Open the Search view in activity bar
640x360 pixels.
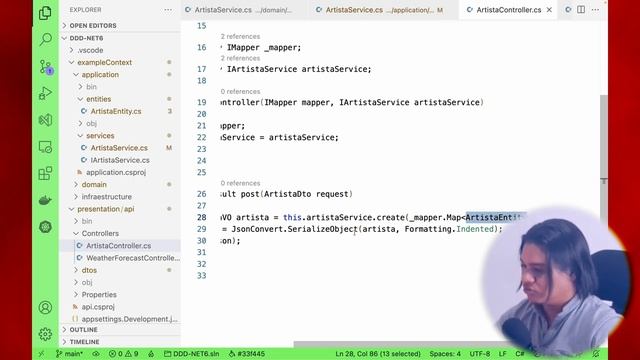[x=45, y=40]
